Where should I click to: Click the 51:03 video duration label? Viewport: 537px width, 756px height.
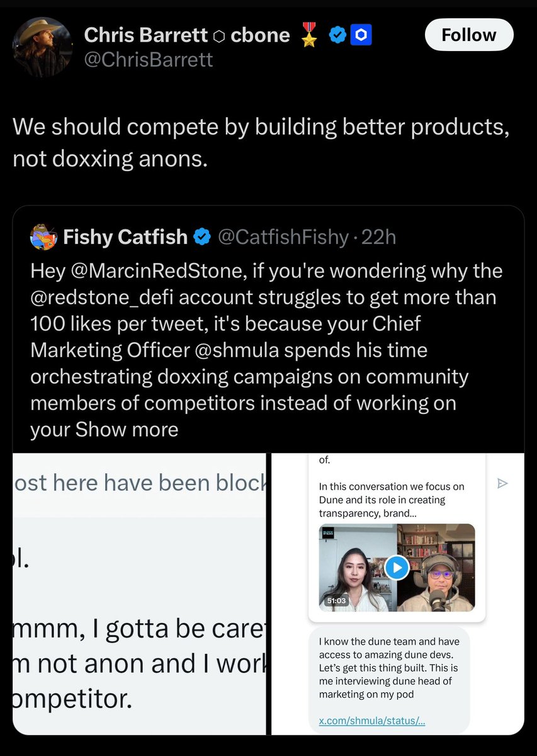(337, 601)
